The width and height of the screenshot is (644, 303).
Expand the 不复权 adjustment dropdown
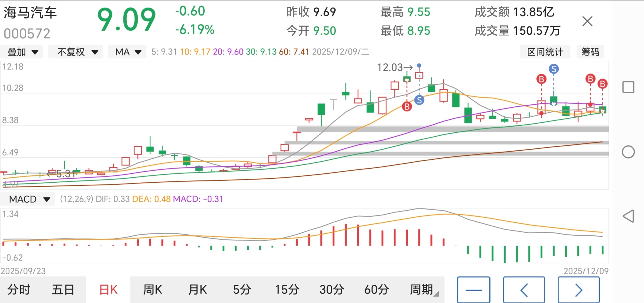[76, 52]
